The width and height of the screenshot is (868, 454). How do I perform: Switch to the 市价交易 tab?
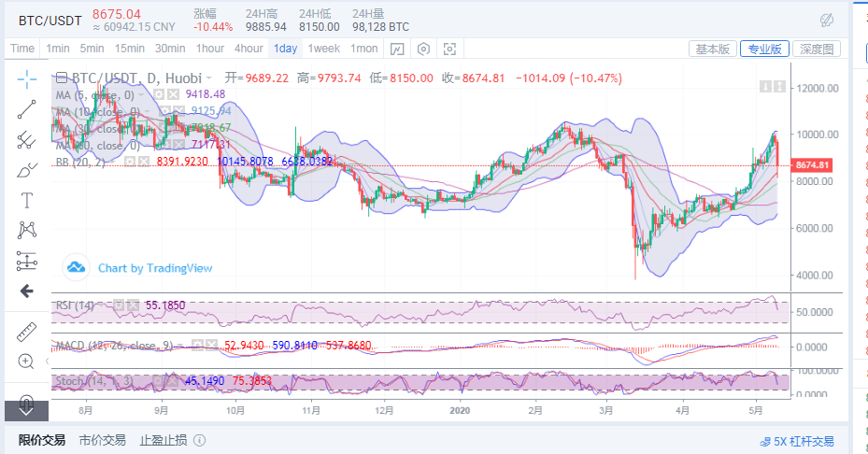point(103,440)
